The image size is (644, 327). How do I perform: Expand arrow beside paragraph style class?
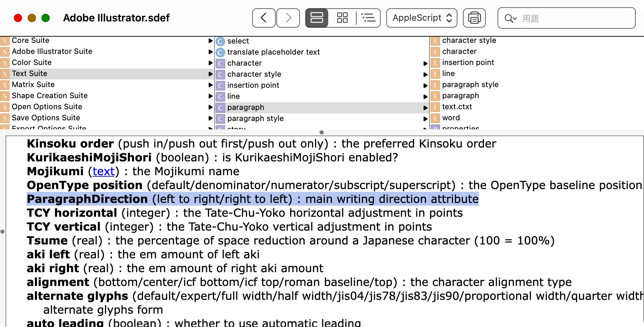click(x=426, y=119)
